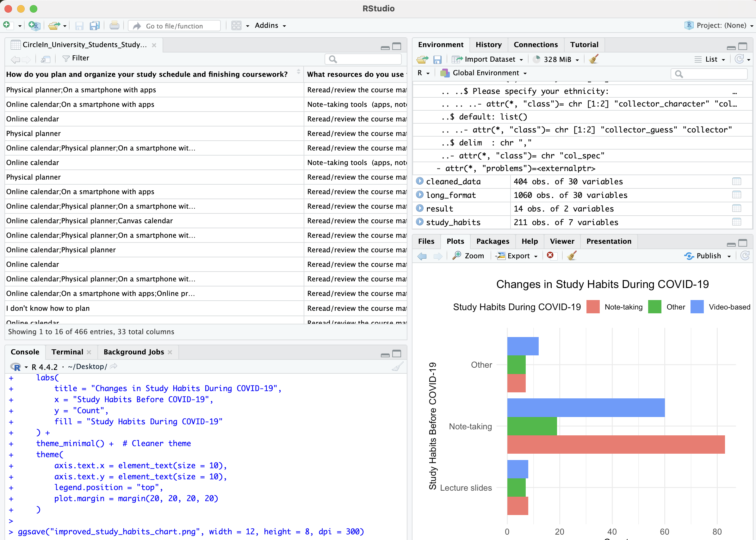Load workspace icon in Environment pane

tap(422, 59)
